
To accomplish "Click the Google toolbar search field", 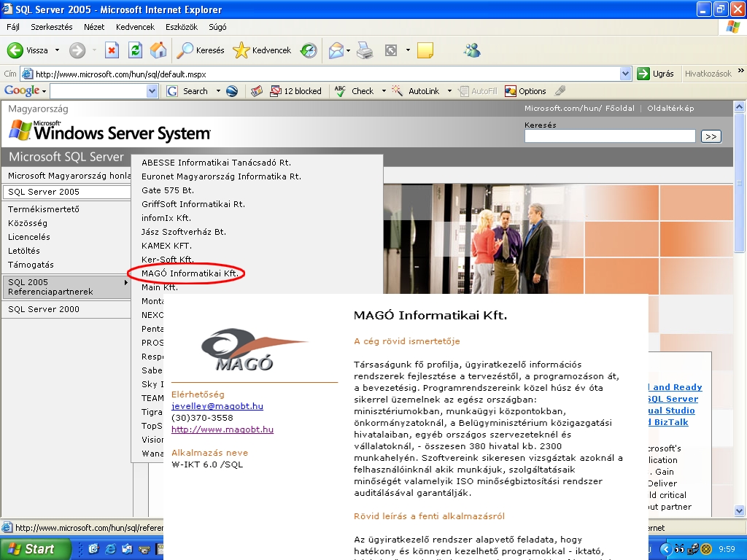I will [x=98, y=91].
